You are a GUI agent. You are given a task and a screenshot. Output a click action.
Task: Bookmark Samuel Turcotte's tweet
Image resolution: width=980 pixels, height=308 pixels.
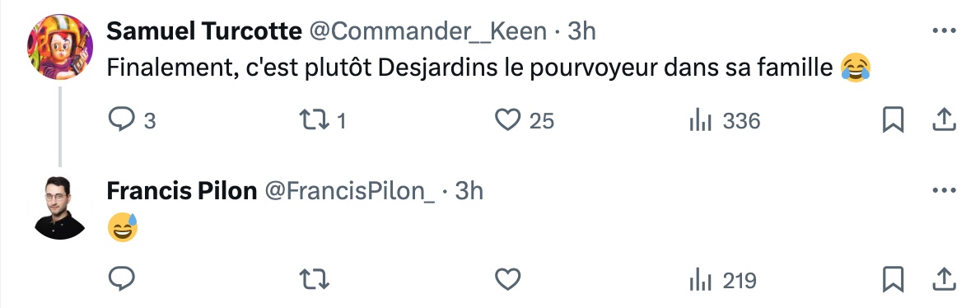click(894, 120)
